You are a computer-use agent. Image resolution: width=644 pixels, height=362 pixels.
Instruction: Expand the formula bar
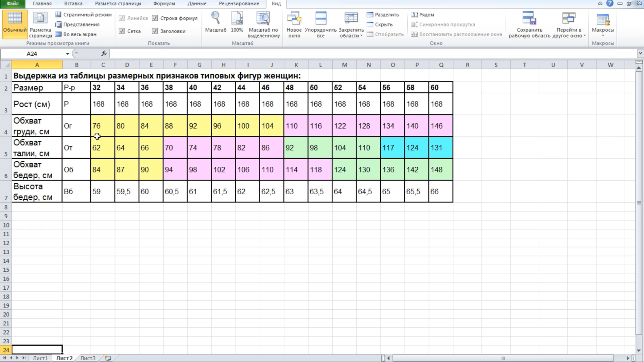[640, 53]
